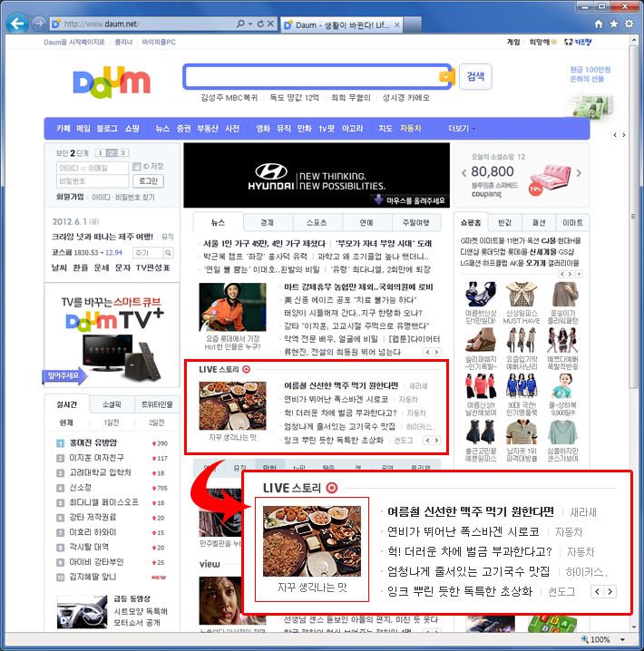Focus the main Daum search input
Image resolution: width=644 pixels, height=651 pixels.
[312, 76]
